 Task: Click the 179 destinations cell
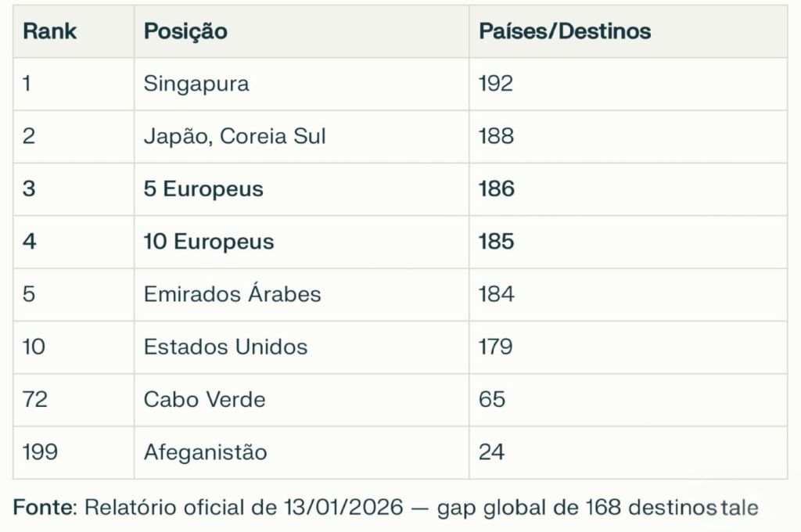click(495, 347)
